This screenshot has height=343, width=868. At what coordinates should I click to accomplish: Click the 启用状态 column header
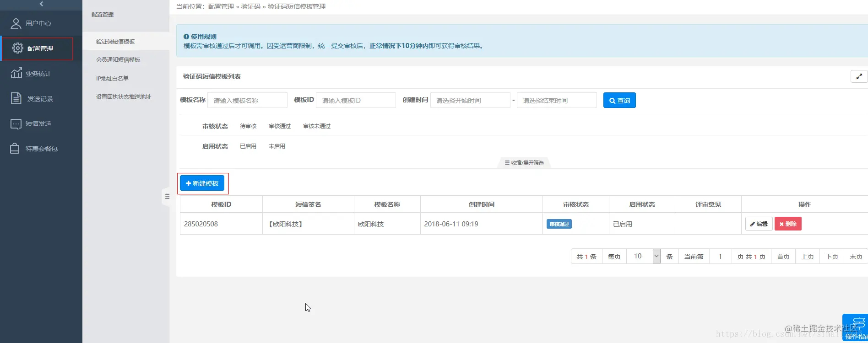coord(642,204)
